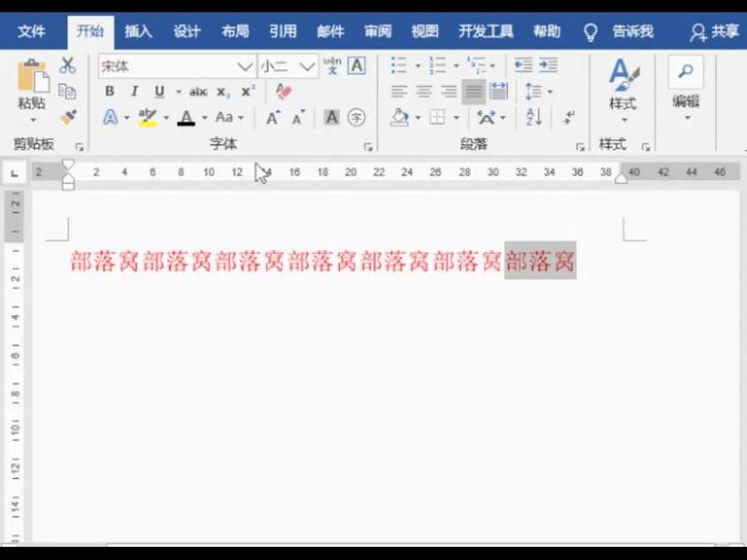Click the Tell Me lightbulb icon

click(x=590, y=33)
